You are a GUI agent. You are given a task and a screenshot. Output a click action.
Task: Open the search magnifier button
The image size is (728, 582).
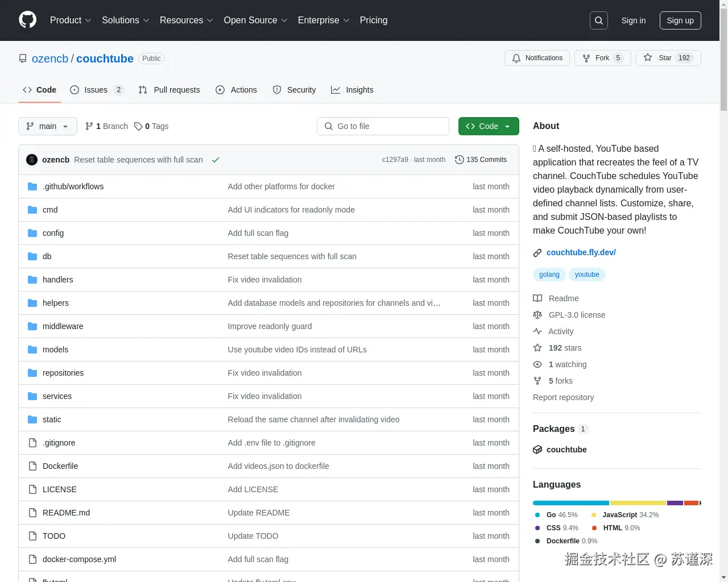tap(599, 20)
